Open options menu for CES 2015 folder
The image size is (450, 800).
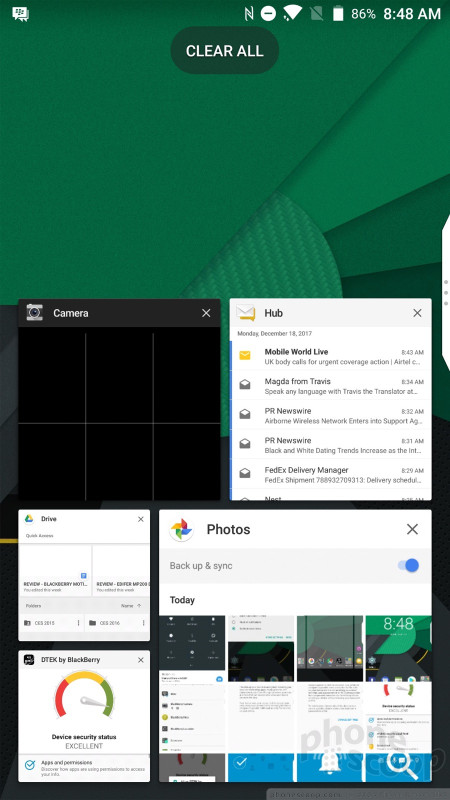click(78, 623)
